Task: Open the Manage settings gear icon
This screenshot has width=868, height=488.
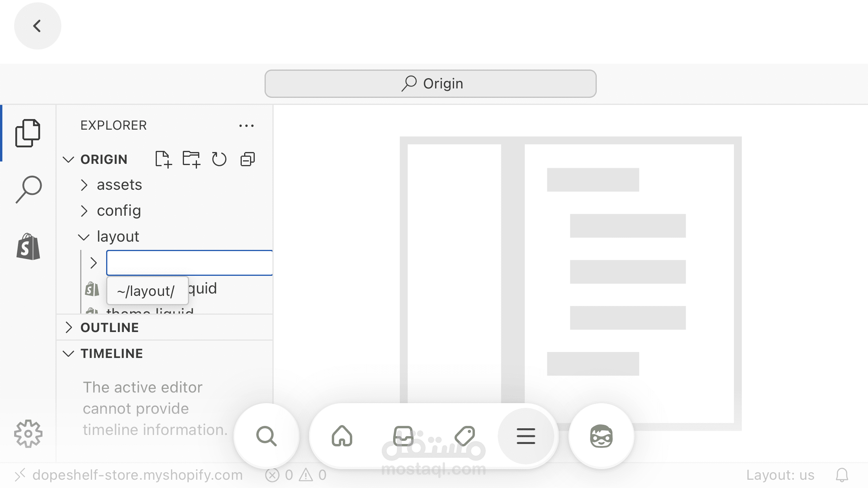Action: (x=28, y=433)
